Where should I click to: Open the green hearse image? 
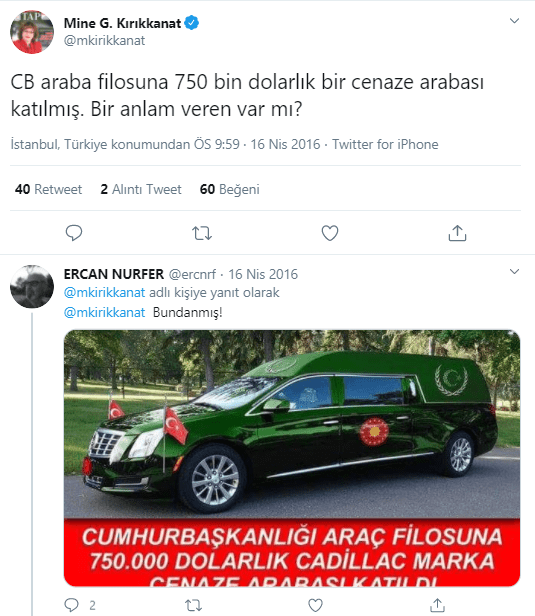click(292, 458)
